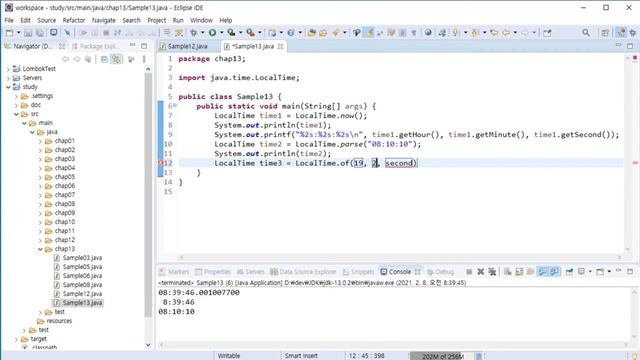Click Remove All Terminated Launches icon
Viewport: 640px width, 360px height.
click(492, 271)
